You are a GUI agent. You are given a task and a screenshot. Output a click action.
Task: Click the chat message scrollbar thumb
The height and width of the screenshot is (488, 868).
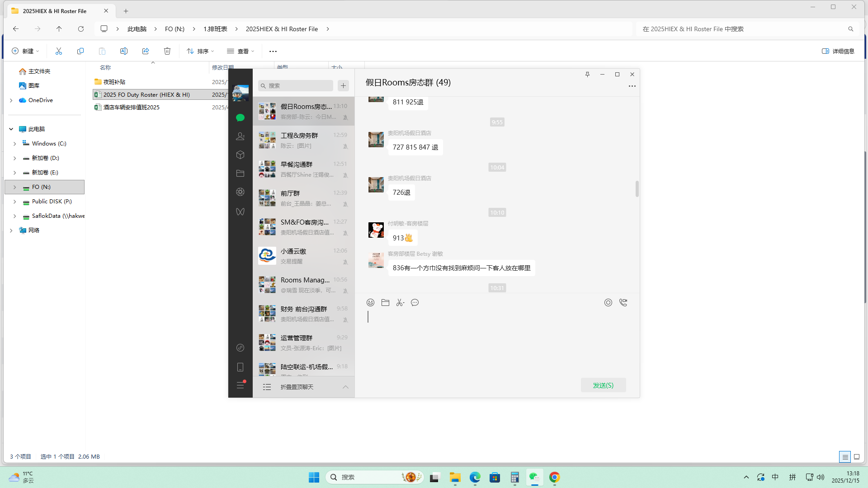click(x=637, y=189)
